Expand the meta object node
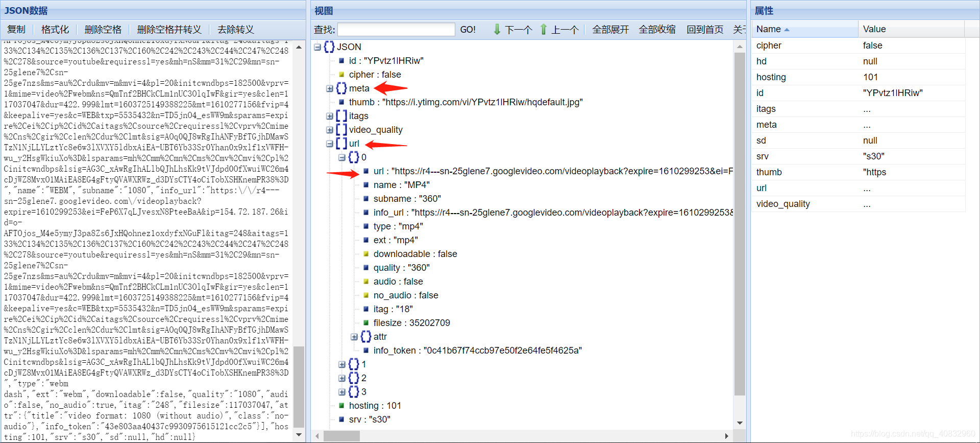 (330, 88)
